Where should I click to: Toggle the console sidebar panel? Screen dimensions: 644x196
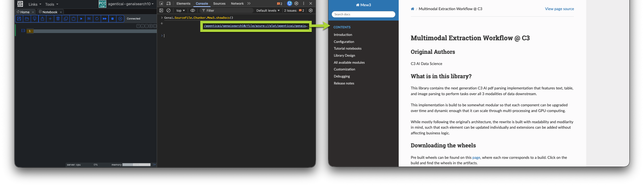point(161,10)
